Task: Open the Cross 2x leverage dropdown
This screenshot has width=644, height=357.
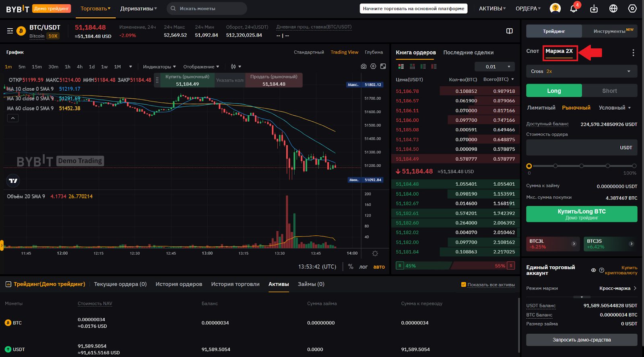Action: click(582, 71)
